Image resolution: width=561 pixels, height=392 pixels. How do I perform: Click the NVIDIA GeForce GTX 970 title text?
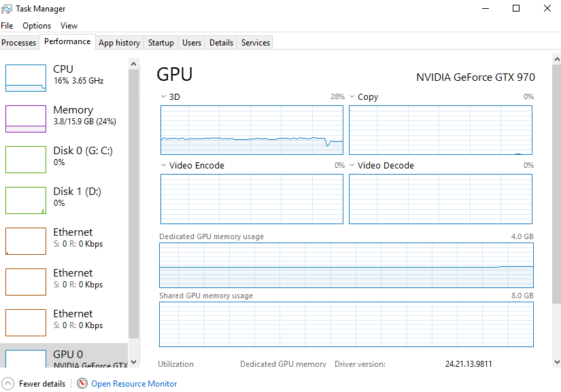click(475, 77)
